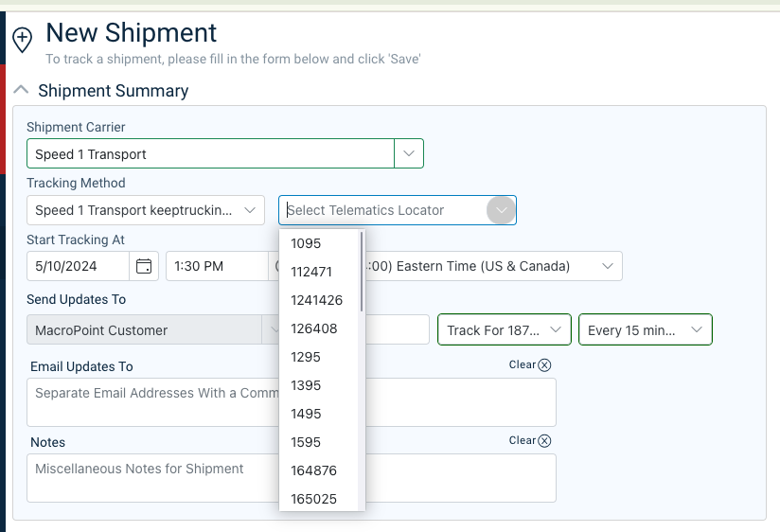This screenshot has width=780, height=532.
Task: Click the New Shipment location pin icon
Action: (23, 40)
